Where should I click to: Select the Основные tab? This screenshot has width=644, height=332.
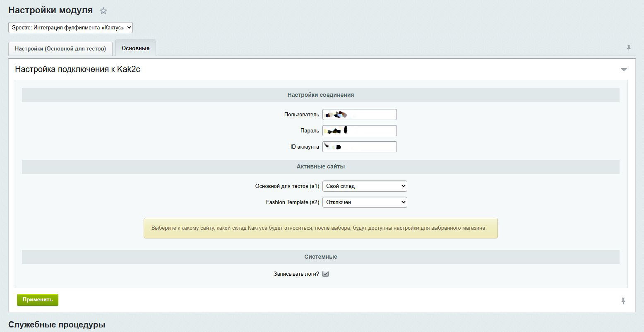click(x=135, y=48)
